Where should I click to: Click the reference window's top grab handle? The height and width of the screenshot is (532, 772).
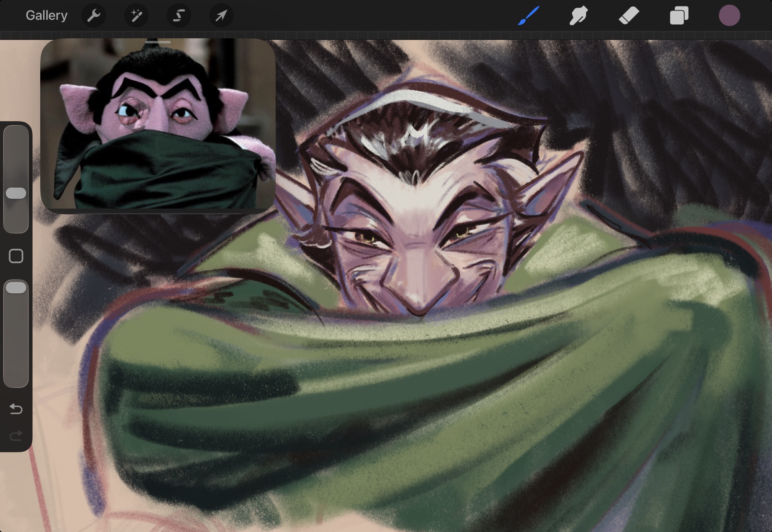158,42
